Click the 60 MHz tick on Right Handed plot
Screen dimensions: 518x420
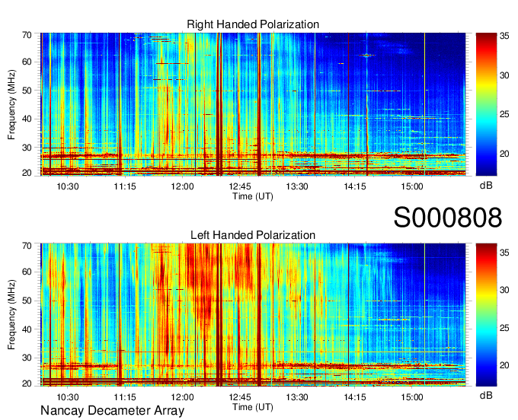[27, 62]
